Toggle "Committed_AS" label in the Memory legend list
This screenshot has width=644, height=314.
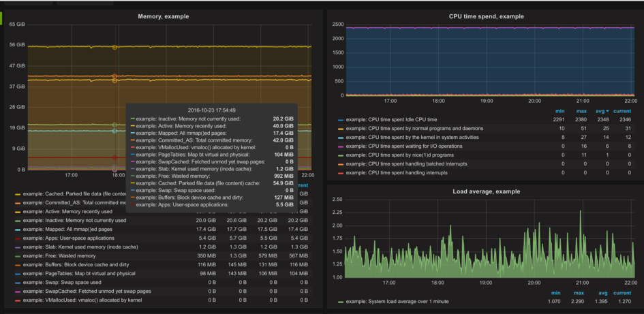[74, 203]
